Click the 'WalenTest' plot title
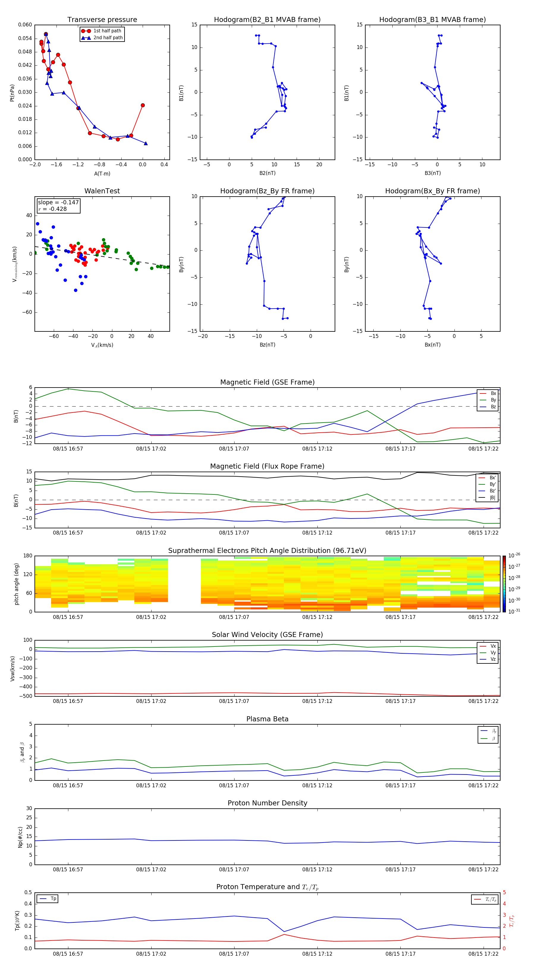This screenshot has width=535, height=980. coord(102,191)
